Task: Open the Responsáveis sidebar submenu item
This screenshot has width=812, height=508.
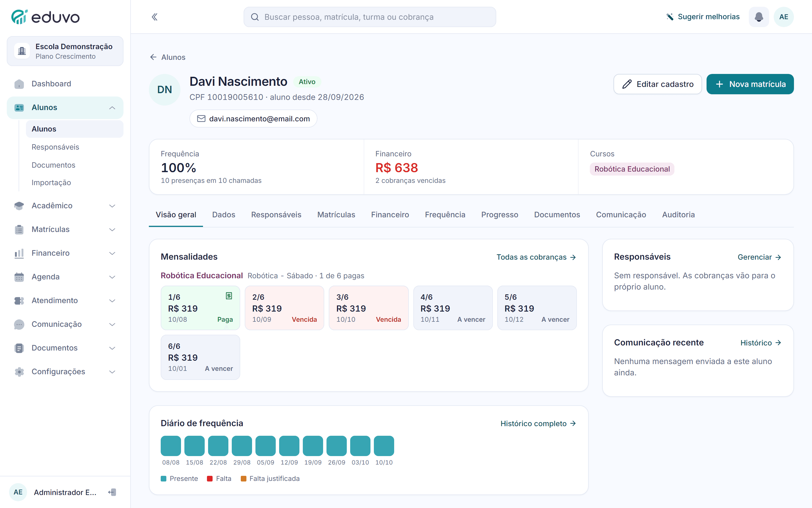Action: pos(74,147)
